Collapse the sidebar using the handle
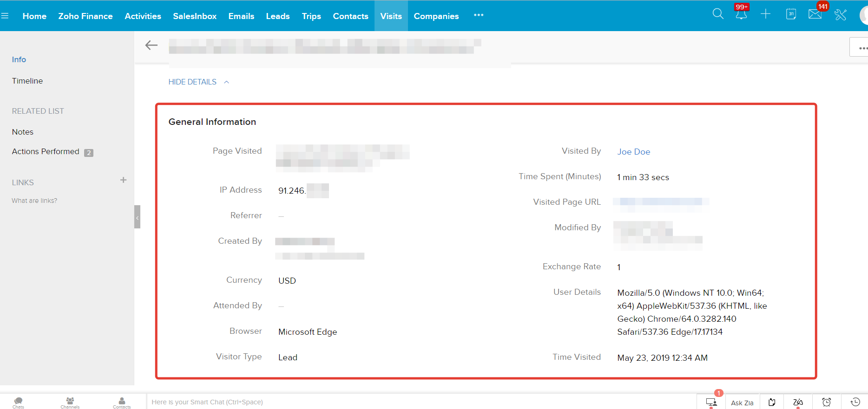868x409 pixels. (137, 217)
